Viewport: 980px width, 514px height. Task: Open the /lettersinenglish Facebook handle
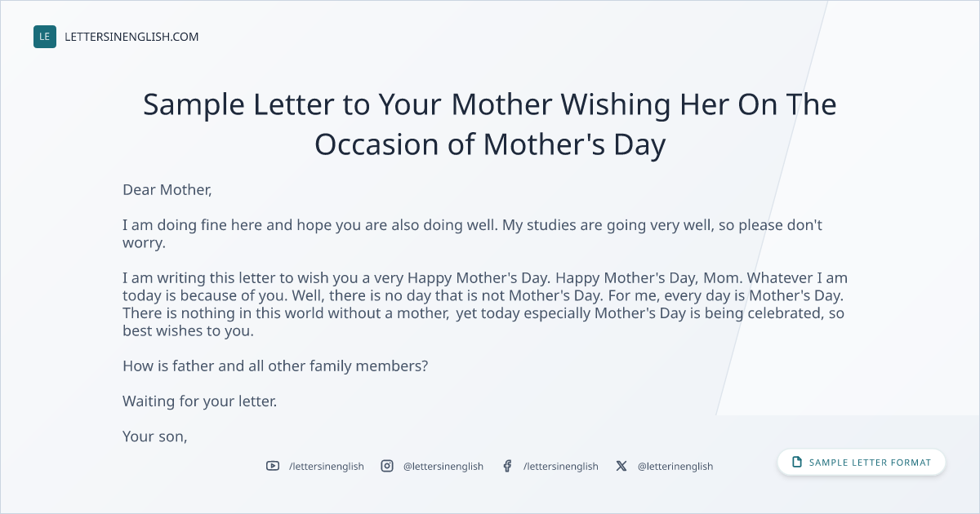point(561,466)
